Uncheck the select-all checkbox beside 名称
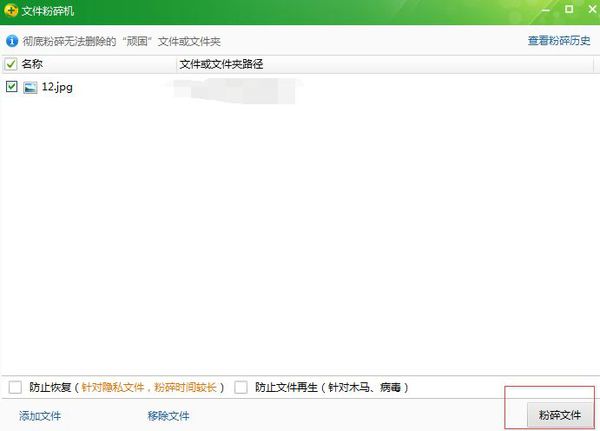Screen dimensions: 600x431 [11, 64]
